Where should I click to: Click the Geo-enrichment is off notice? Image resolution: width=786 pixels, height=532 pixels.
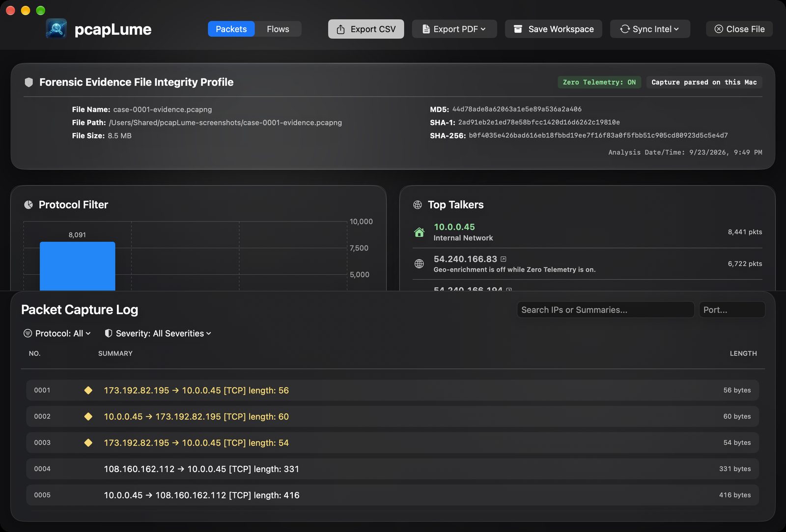514,270
